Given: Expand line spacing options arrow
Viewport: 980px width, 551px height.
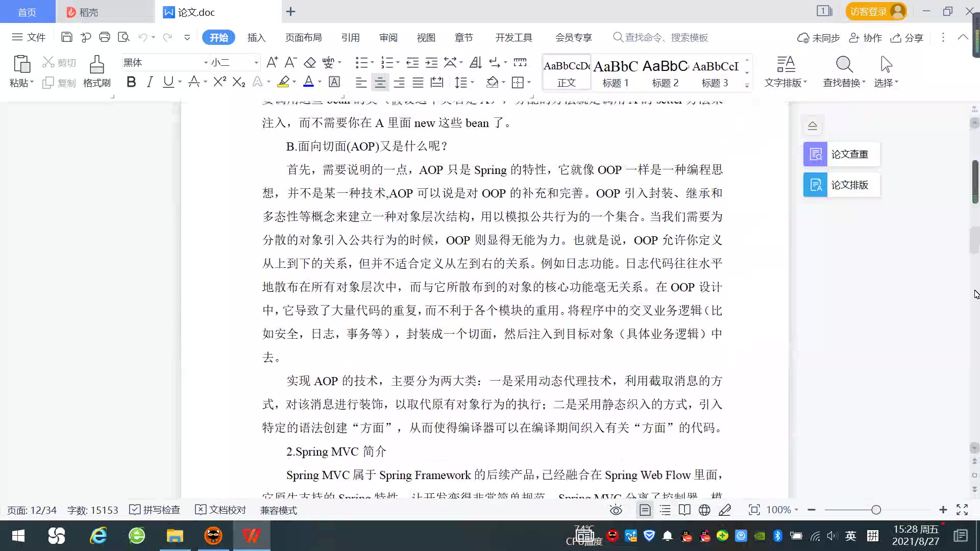Looking at the screenshot, I should (x=472, y=82).
